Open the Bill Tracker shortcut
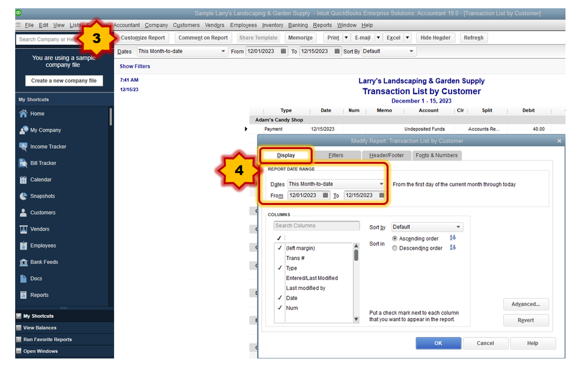This screenshot has height=380, width=588. pyautogui.click(x=43, y=163)
